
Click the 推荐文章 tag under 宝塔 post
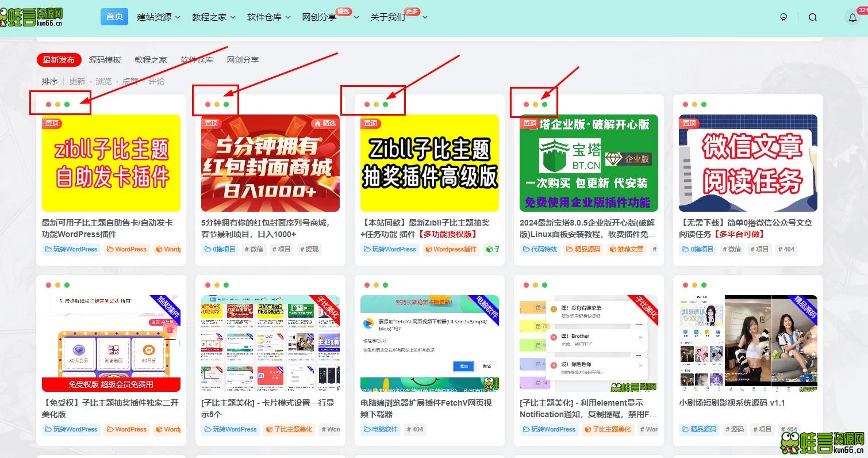click(627, 249)
